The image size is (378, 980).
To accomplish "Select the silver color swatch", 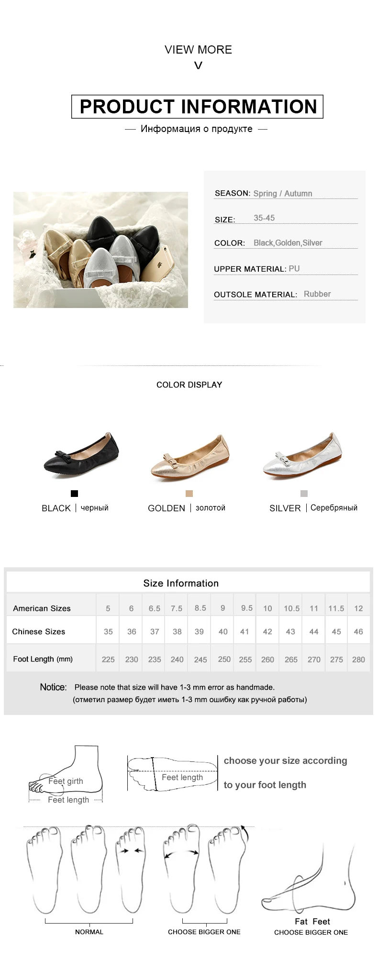I will [x=304, y=494].
